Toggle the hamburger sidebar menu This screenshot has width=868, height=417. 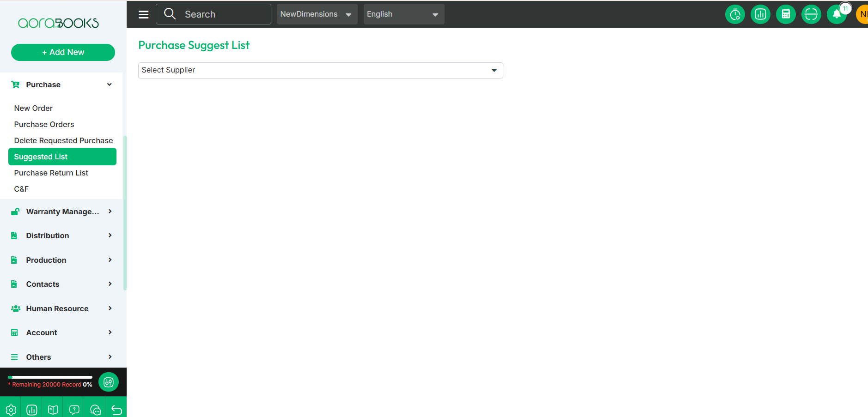coord(144,14)
